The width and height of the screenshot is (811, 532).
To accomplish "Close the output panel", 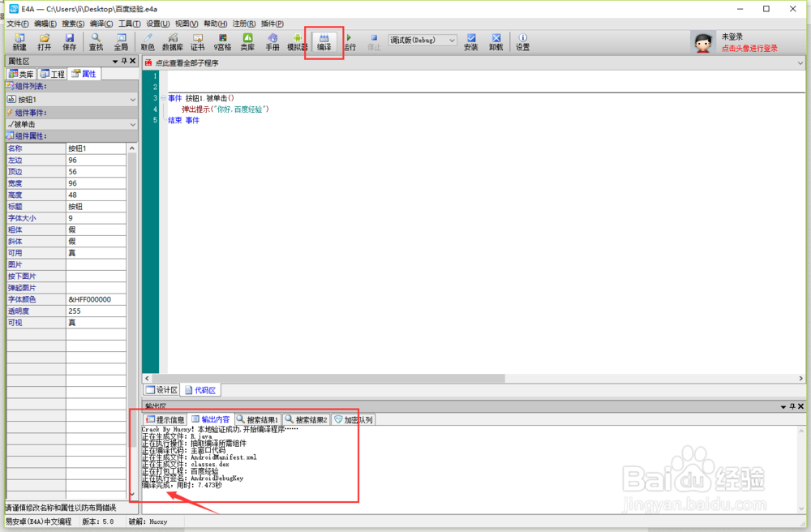I will [800, 406].
